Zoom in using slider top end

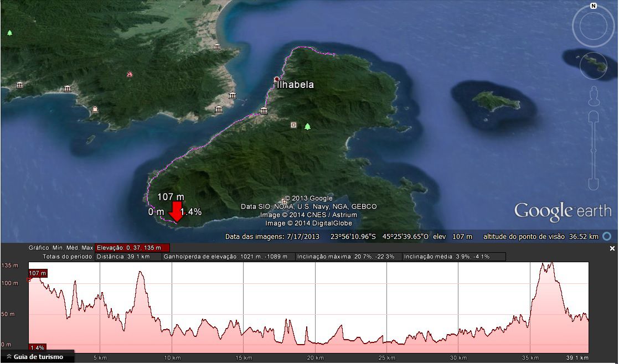coord(594,116)
